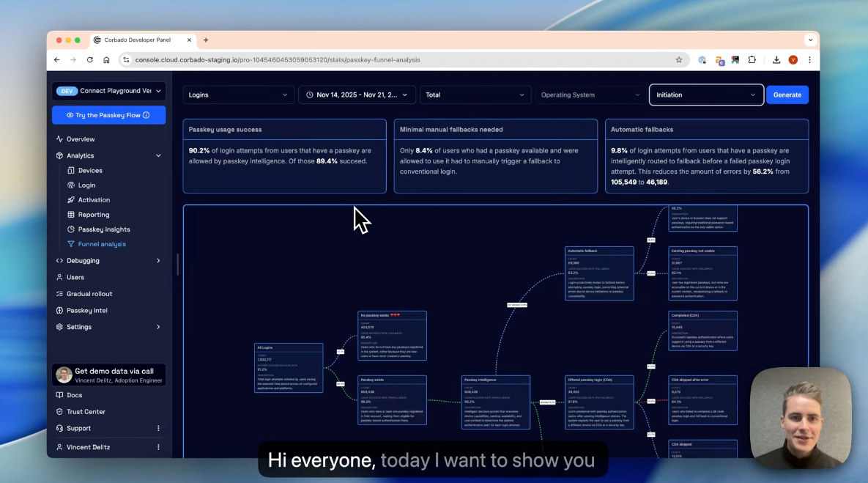Viewport: 868px width, 483px height.
Task: Open Passkey insights via its fingerprint icon
Action: (x=70, y=229)
